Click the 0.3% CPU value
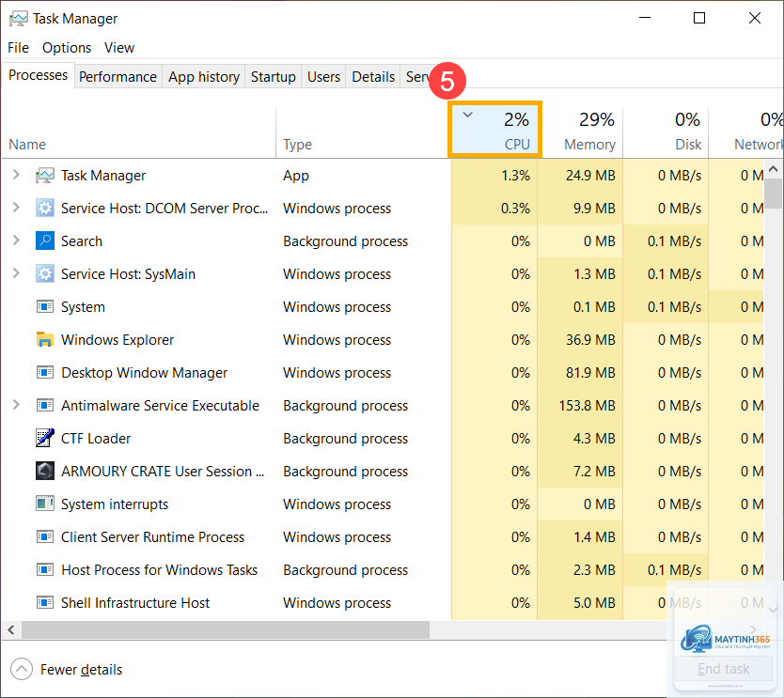 pos(515,209)
